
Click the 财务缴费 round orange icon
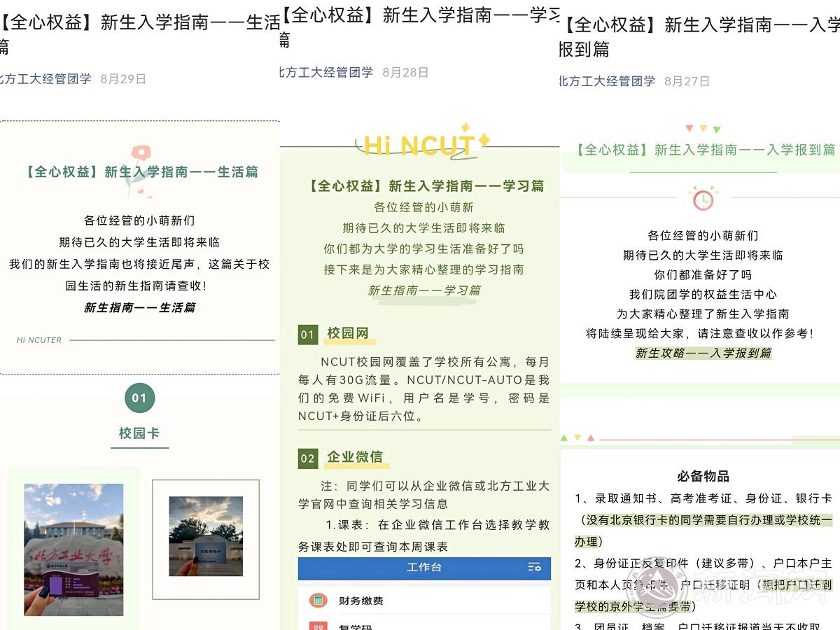pos(318,601)
